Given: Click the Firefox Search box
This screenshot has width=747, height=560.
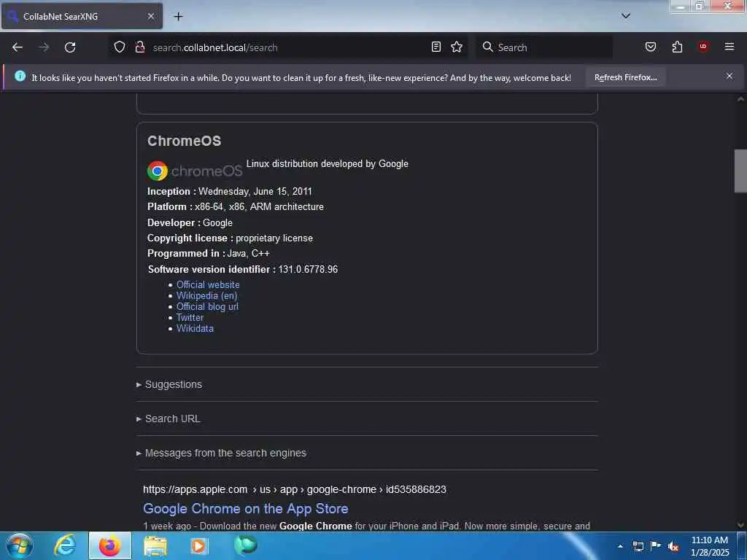Looking at the screenshot, I should click(544, 47).
